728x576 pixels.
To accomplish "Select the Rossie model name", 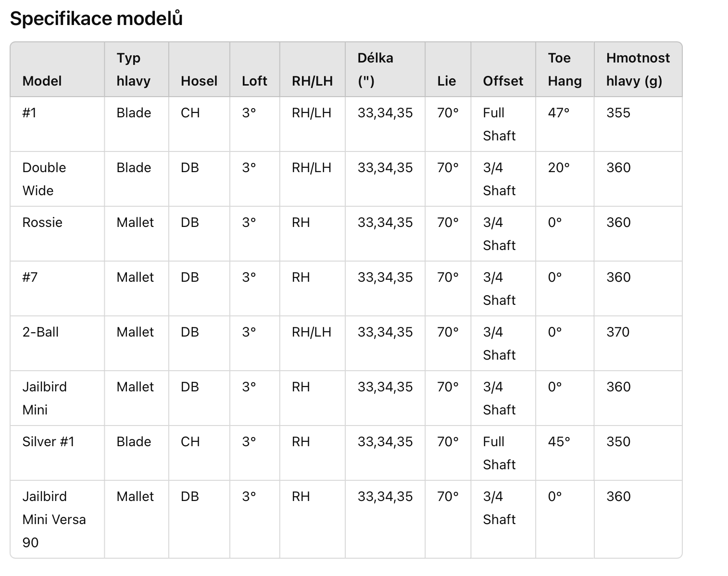I will (42, 222).
